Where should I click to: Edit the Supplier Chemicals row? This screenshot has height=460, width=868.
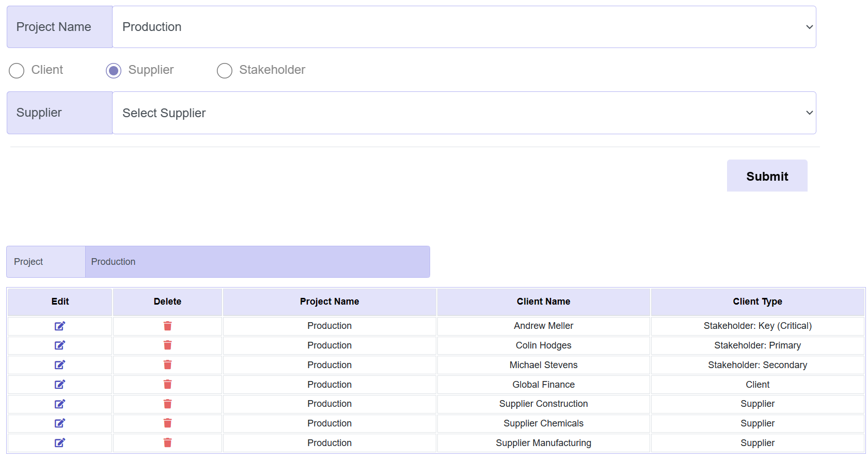(60, 423)
